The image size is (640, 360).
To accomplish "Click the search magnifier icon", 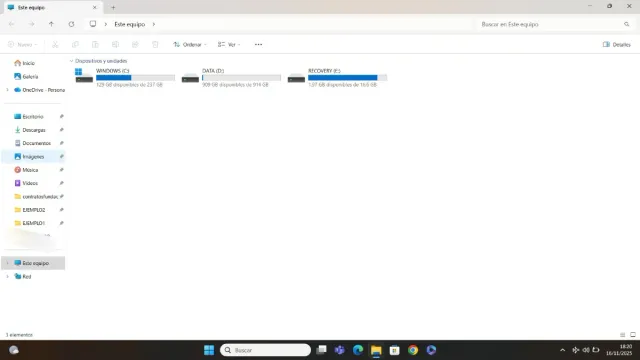I will pyautogui.click(x=627, y=24).
